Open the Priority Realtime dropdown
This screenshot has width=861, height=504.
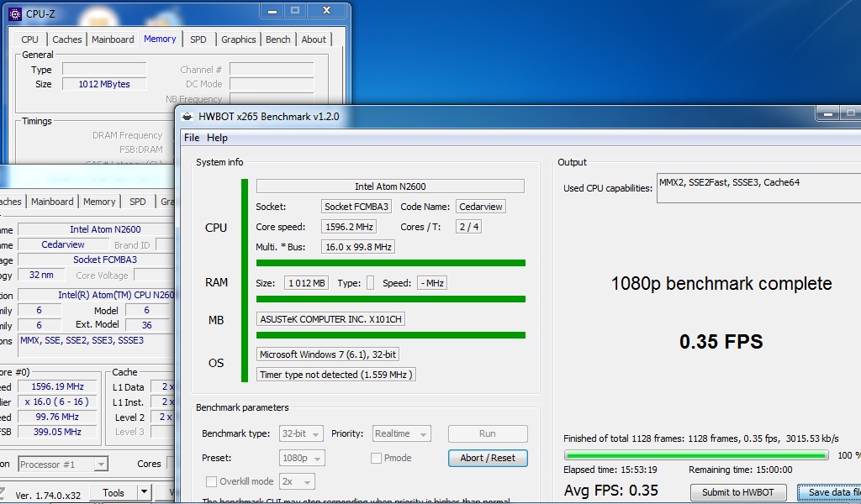[x=401, y=433]
